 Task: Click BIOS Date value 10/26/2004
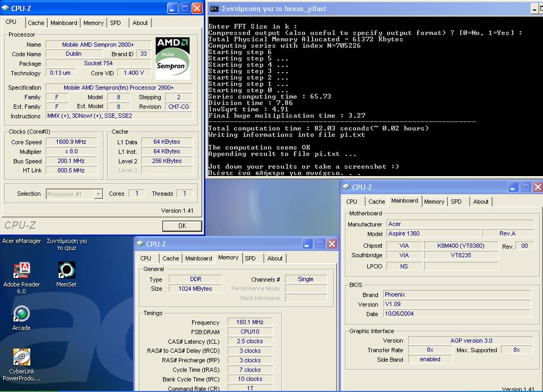[457, 314]
